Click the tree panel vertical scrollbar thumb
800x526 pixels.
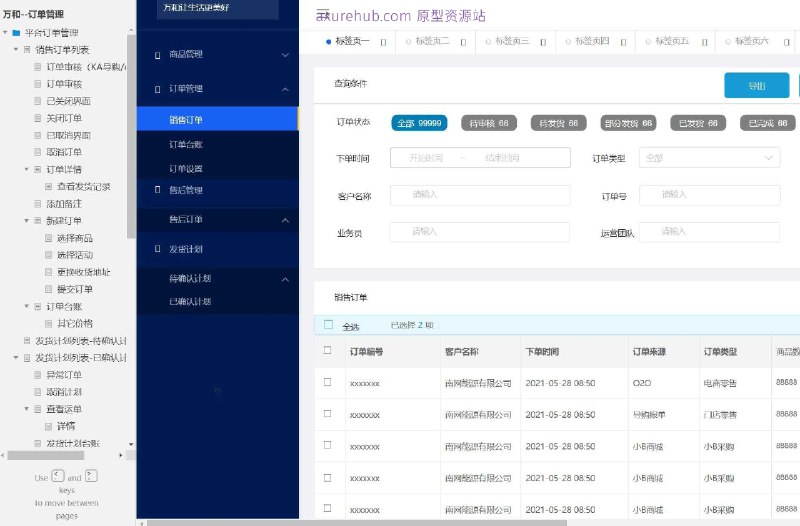(x=131, y=137)
